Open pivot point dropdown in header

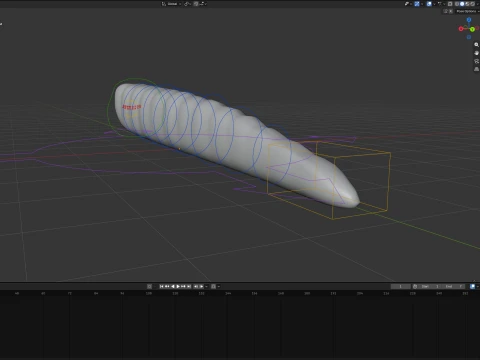tap(187, 4)
